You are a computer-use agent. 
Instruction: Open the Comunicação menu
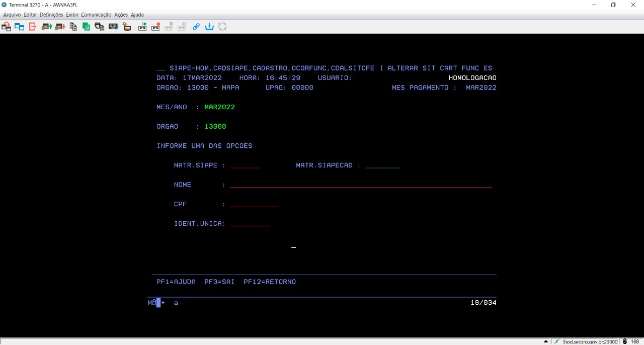point(96,15)
